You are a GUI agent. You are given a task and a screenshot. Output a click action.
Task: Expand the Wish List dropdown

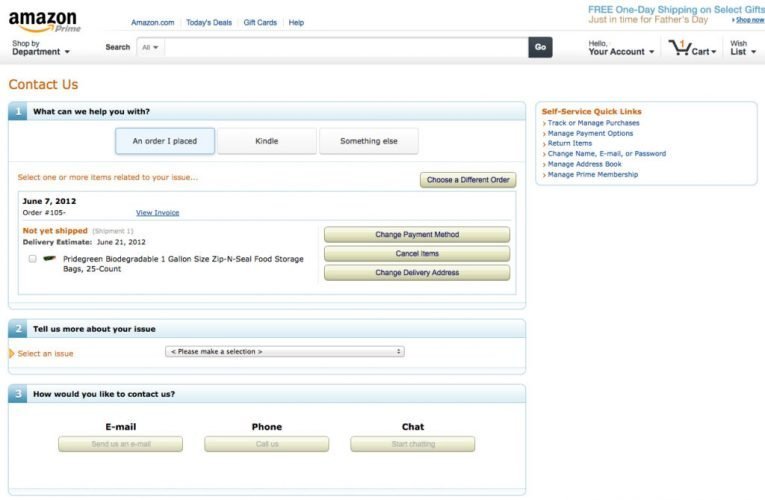(743, 48)
